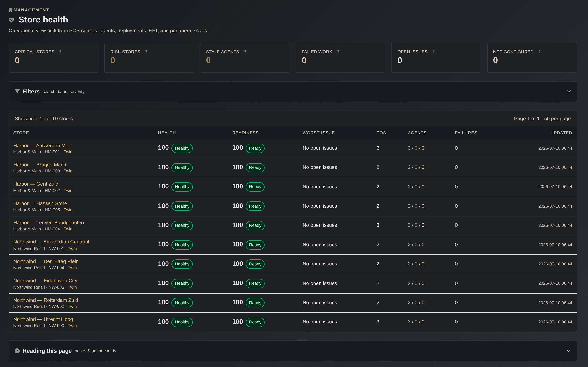588x367 pixels.
Task: Click the Failed Work help icon
Action: [x=338, y=52]
